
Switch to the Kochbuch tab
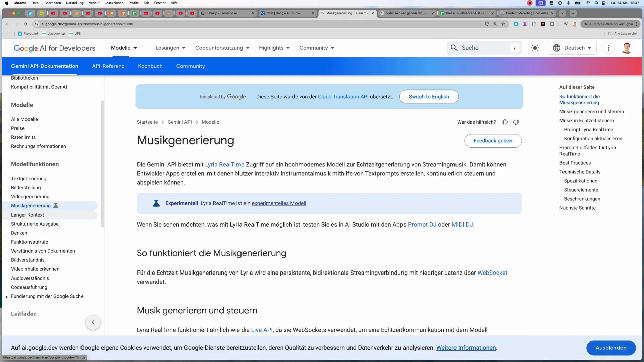[150, 66]
